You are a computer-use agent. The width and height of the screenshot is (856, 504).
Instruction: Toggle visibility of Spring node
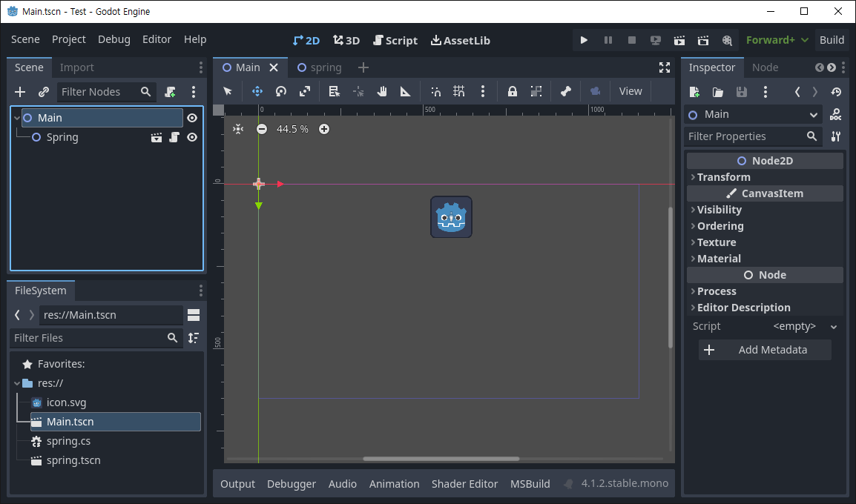tap(192, 137)
